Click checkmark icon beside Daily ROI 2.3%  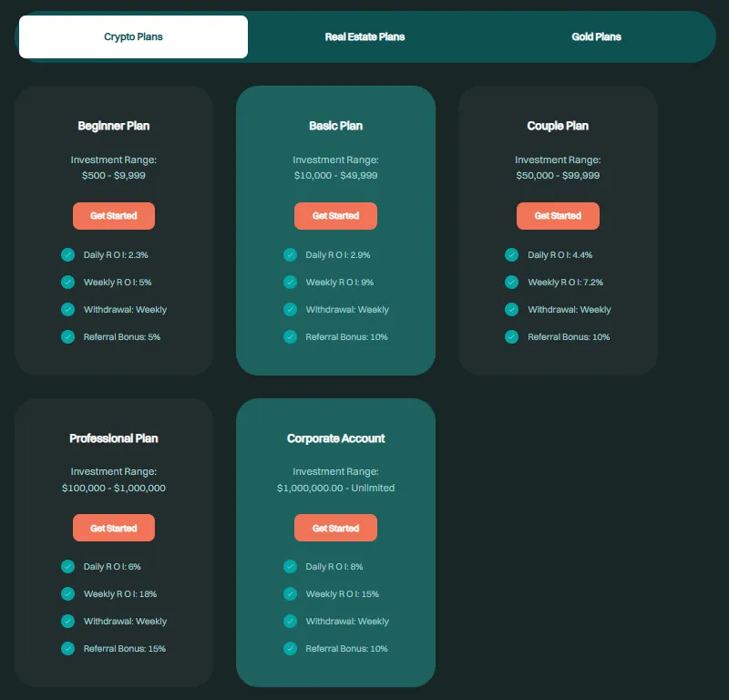[67, 255]
